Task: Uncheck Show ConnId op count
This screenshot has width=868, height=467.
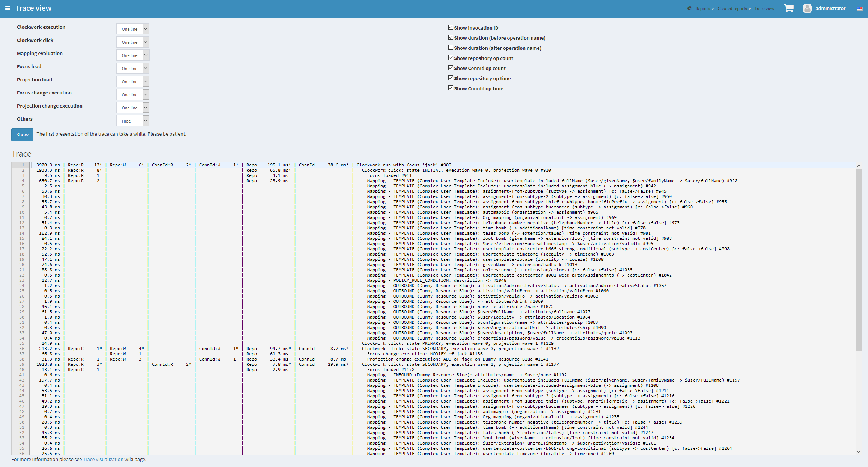Action: (451, 68)
